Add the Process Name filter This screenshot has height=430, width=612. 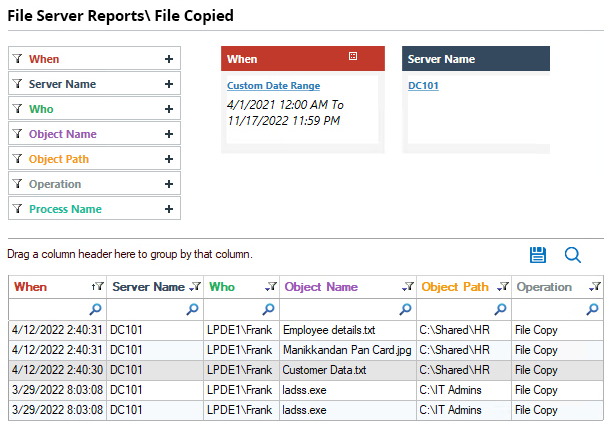[169, 209]
